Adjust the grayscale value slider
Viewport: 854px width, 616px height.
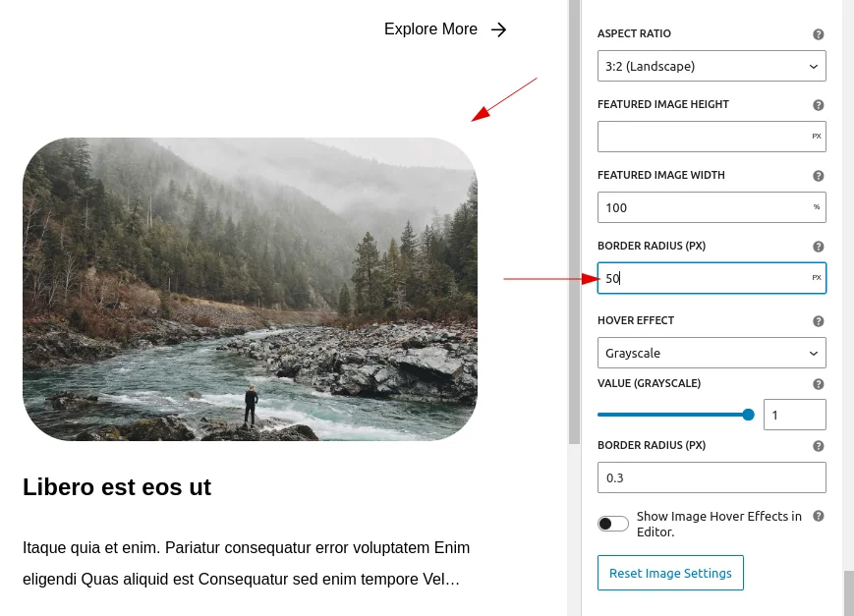coord(747,414)
